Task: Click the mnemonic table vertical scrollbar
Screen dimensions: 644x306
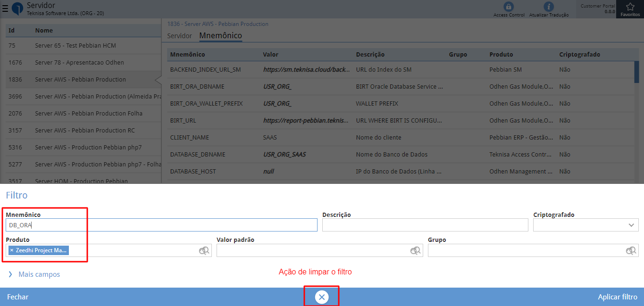Action: pyautogui.click(x=636, y=72)
